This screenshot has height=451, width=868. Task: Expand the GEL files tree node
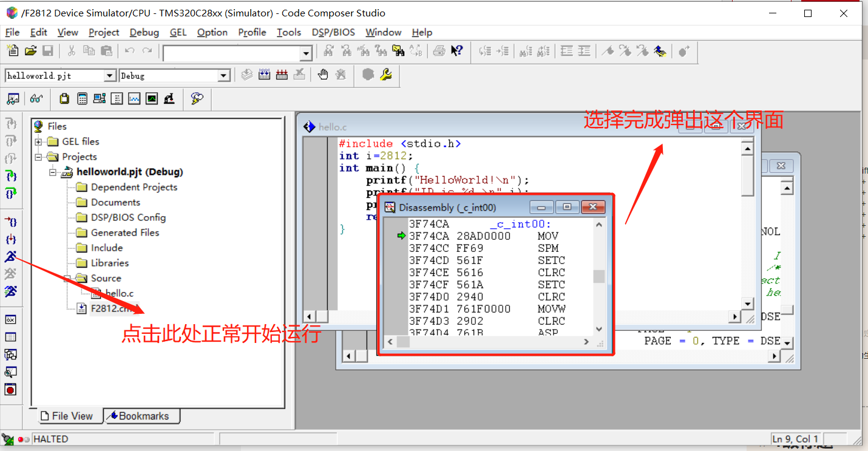coord(38,141)
